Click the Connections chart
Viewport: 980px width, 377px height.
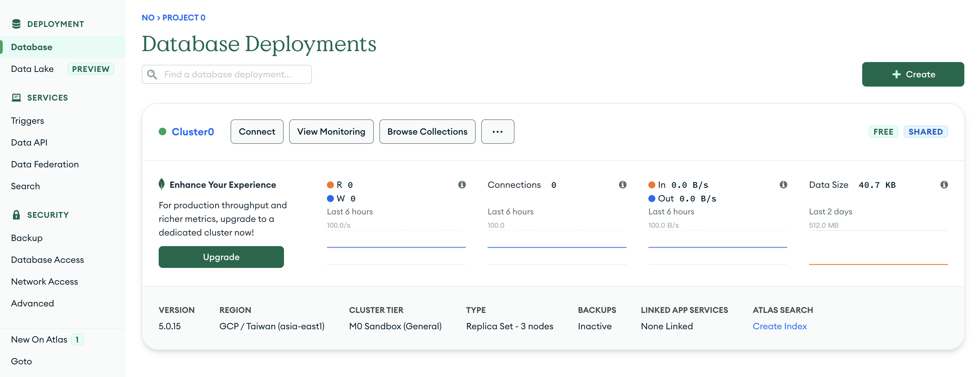coord(557,247)
